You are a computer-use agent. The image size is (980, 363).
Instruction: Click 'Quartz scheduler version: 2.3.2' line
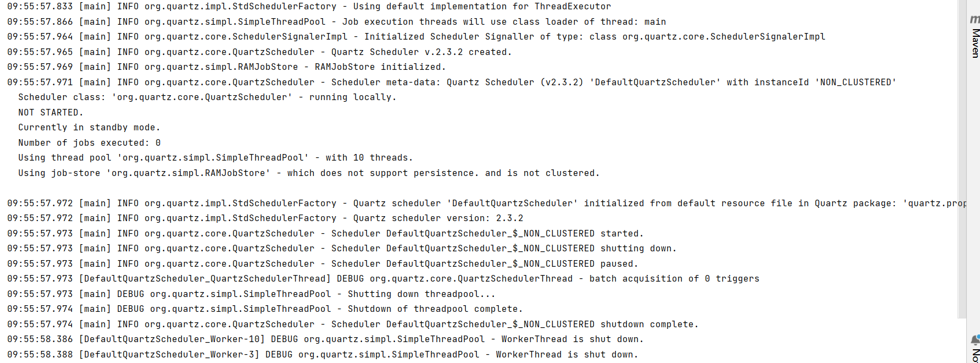pos(265,218)
